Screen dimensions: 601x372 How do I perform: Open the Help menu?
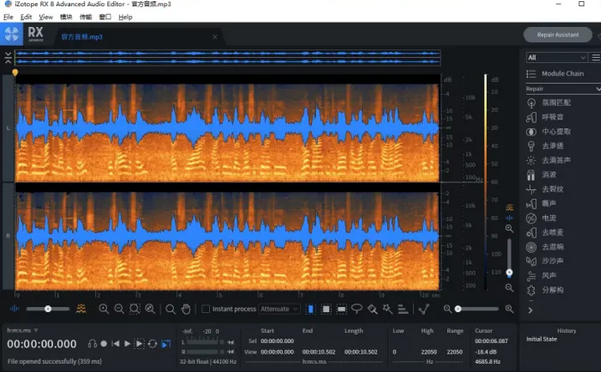125,17
